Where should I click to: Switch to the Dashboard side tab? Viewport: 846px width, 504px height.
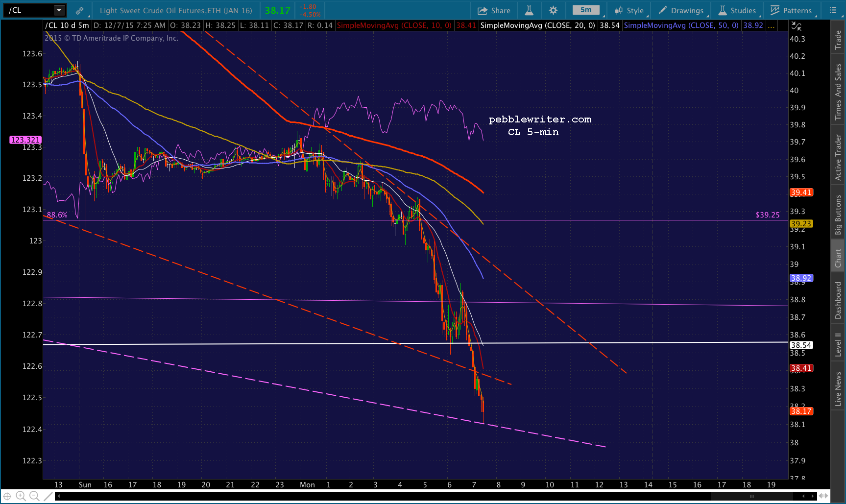tap(838, 300)
